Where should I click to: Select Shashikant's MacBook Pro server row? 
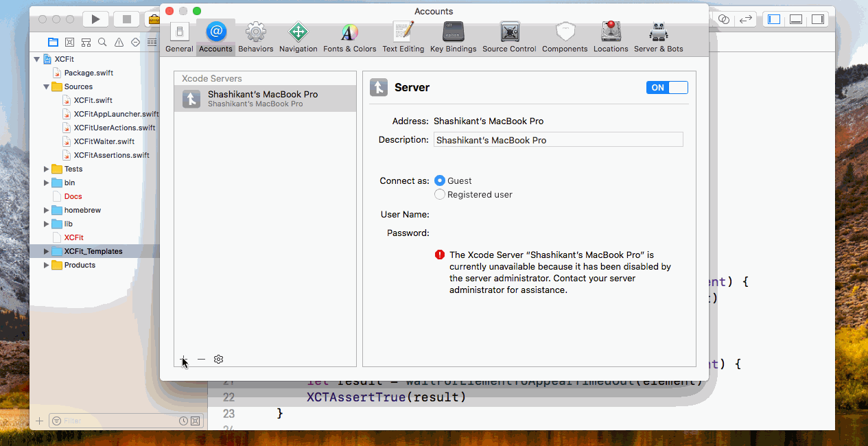(x=265, y=99)
